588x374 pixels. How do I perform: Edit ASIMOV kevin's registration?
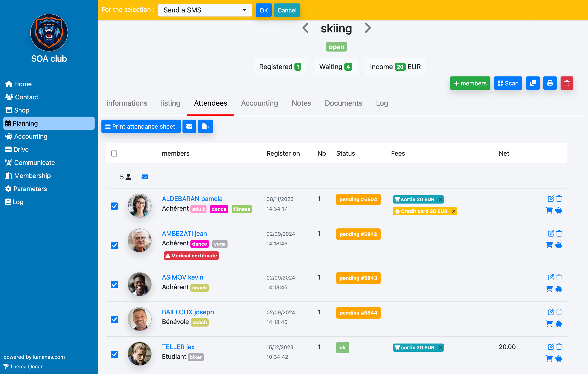[551, 277]
